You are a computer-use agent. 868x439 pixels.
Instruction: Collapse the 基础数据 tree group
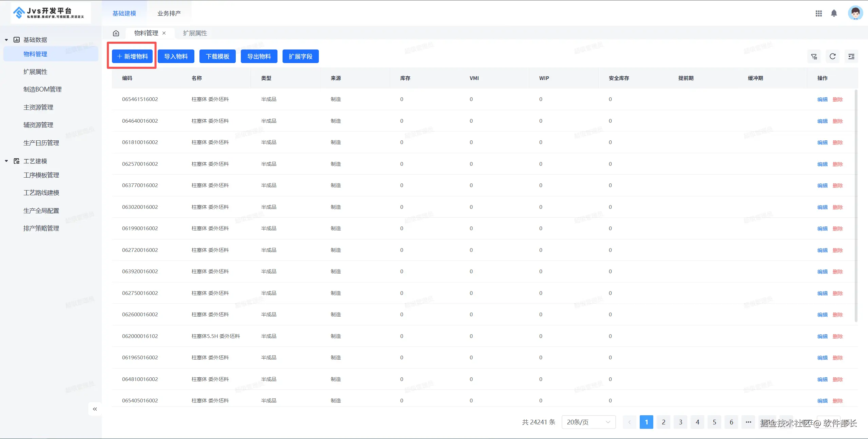tap(6, 40)
